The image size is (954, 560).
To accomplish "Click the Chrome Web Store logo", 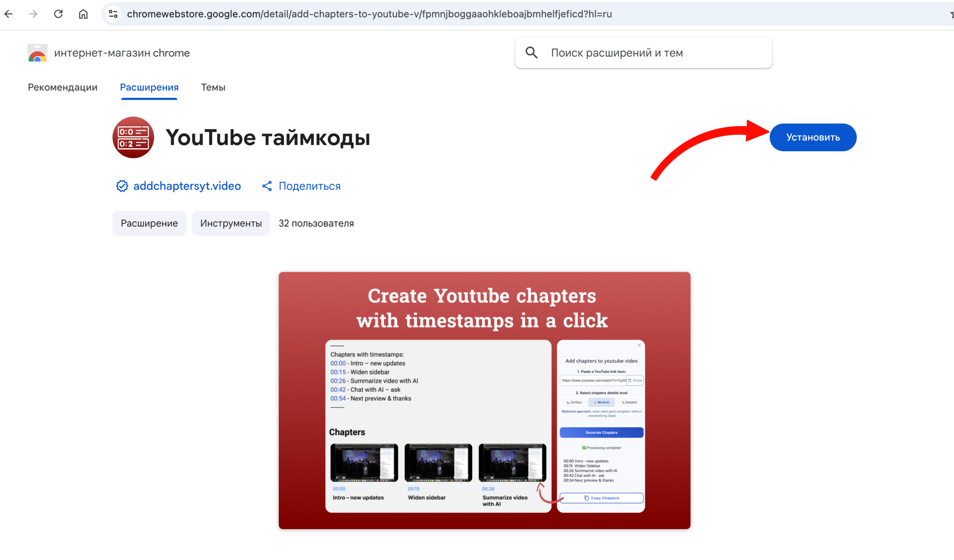I will click(x=37, y=53).
